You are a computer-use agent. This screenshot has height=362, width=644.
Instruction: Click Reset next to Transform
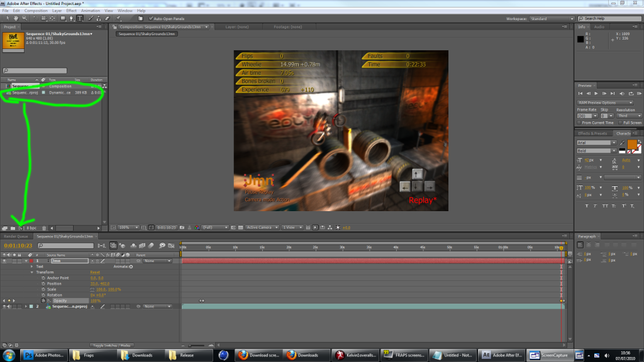coord(95,272)
